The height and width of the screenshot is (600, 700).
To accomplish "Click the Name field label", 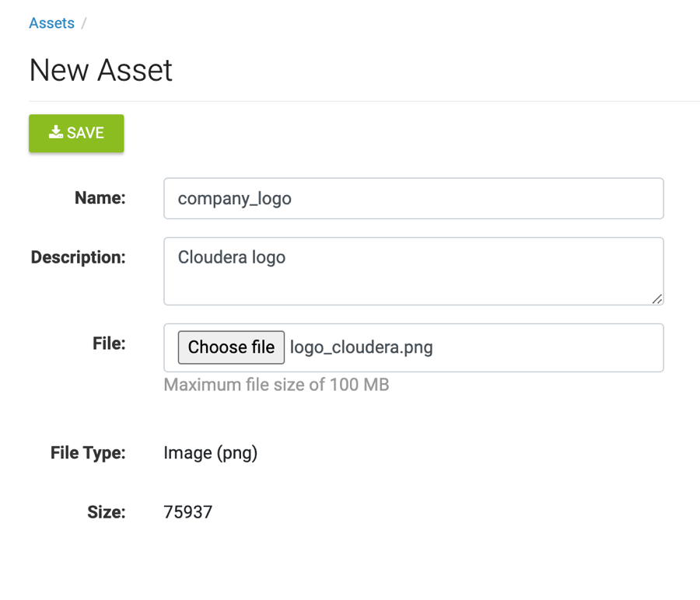I will (x=100, y=197).
